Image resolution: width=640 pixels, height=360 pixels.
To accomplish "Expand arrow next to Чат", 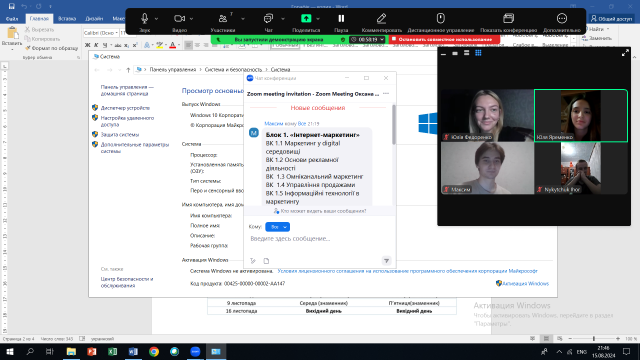I will (x=282, y=19).
